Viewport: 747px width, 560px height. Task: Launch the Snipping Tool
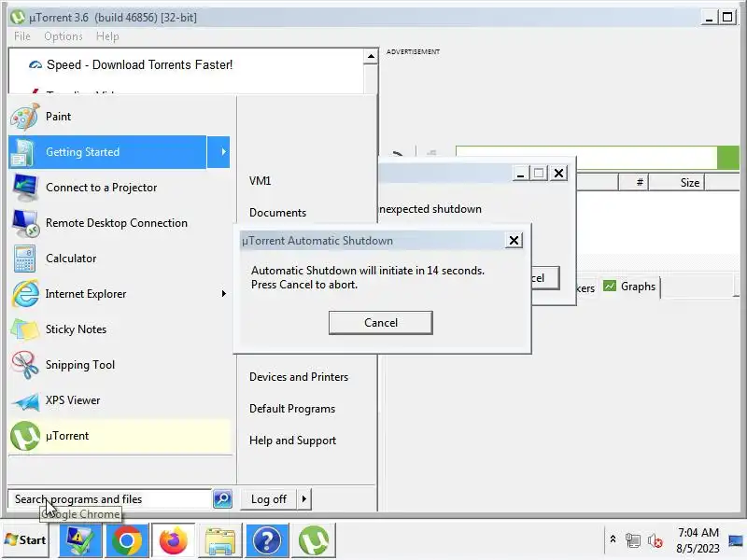120,365
